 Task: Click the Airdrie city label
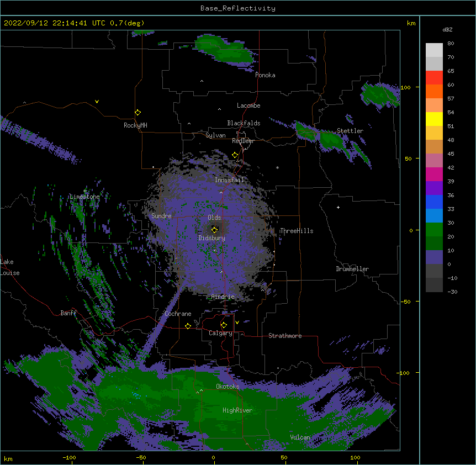pyautogui.click(x=223, y=297)
